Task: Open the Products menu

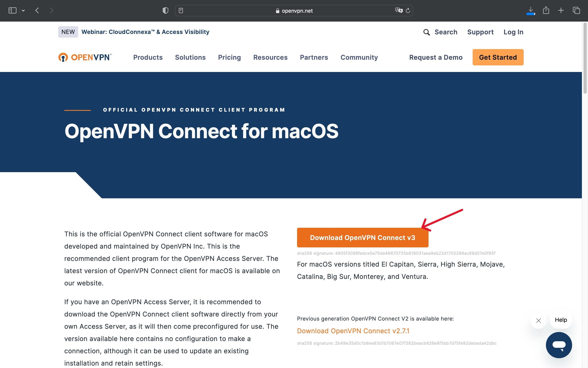Action: (x=148, y=57)
